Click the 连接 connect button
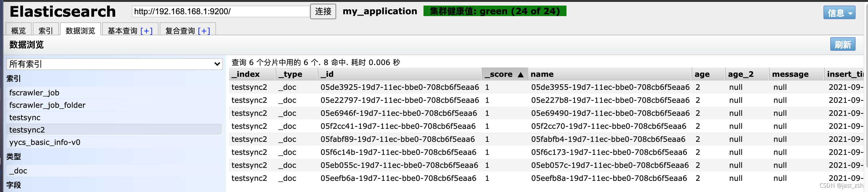The image size is (868, 192). point(323,12)
